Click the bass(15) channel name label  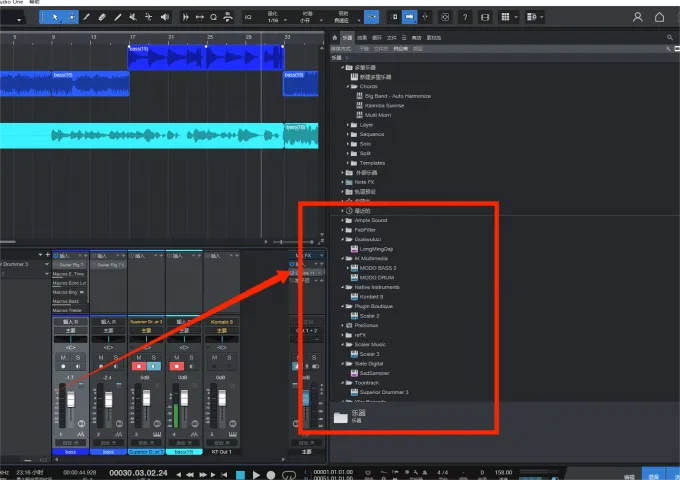click(x=184, y=452)
